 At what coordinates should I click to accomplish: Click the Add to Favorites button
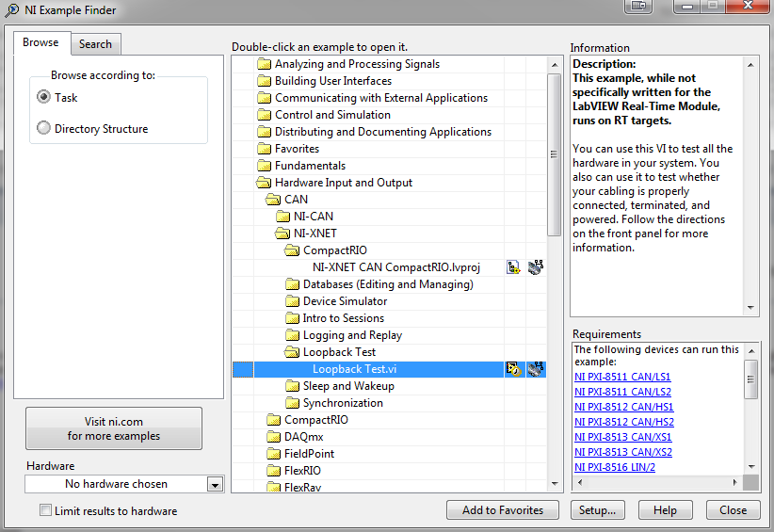(x=503, y=510)
